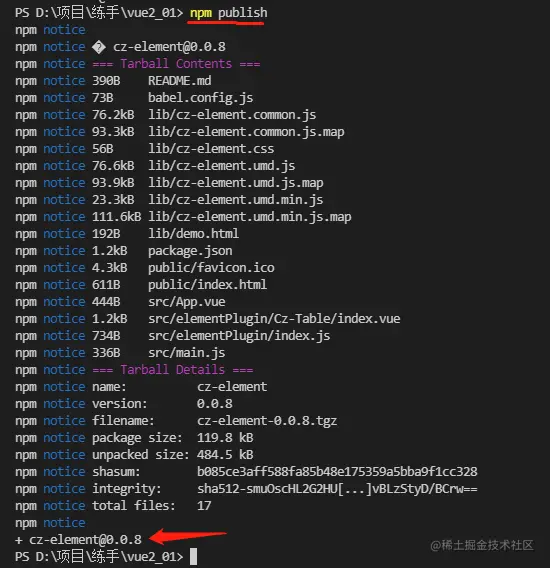This screenshot has width=550, height=568.
Task: Select 'lib/cz-element.umd.min.js.map' entry
Action: tap(250, 217)
